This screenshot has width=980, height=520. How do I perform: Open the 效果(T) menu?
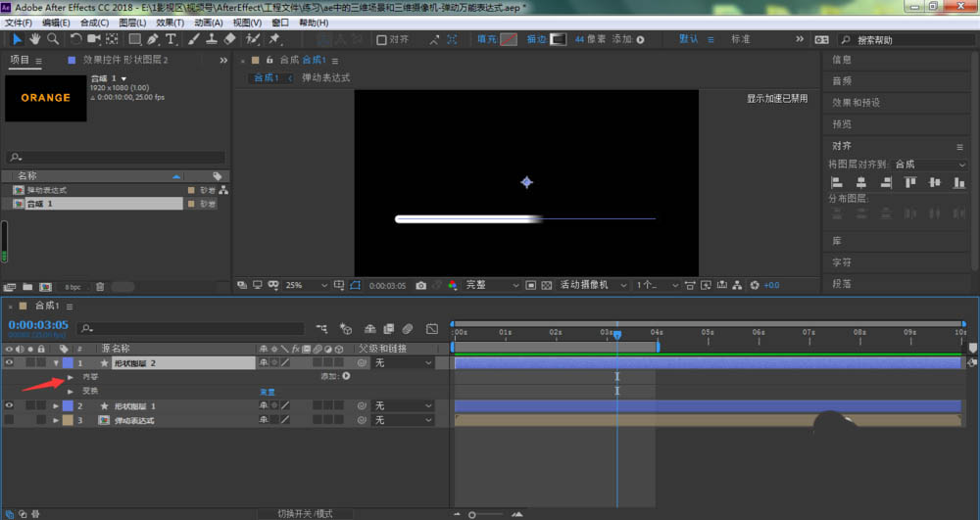click(x=170, y=22)
